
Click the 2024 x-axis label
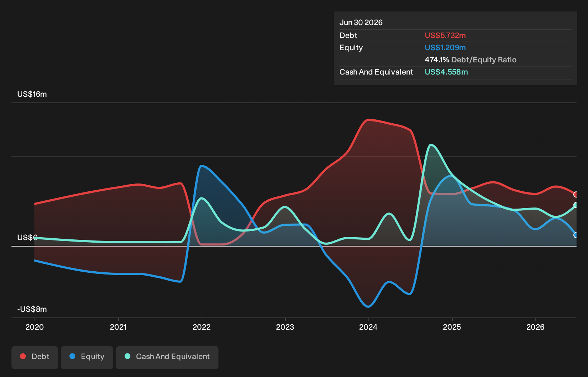coord(368,327)
